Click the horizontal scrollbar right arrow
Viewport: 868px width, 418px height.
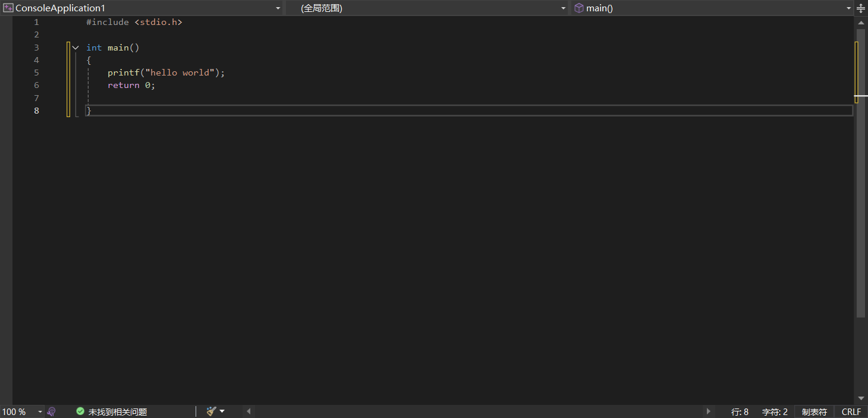[708, 411]
